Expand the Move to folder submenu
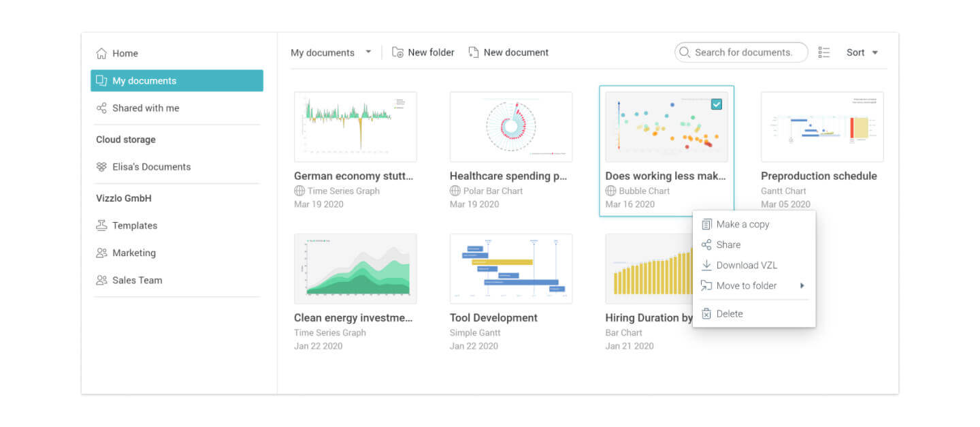The image size is (980, 427). click(802, 286)
